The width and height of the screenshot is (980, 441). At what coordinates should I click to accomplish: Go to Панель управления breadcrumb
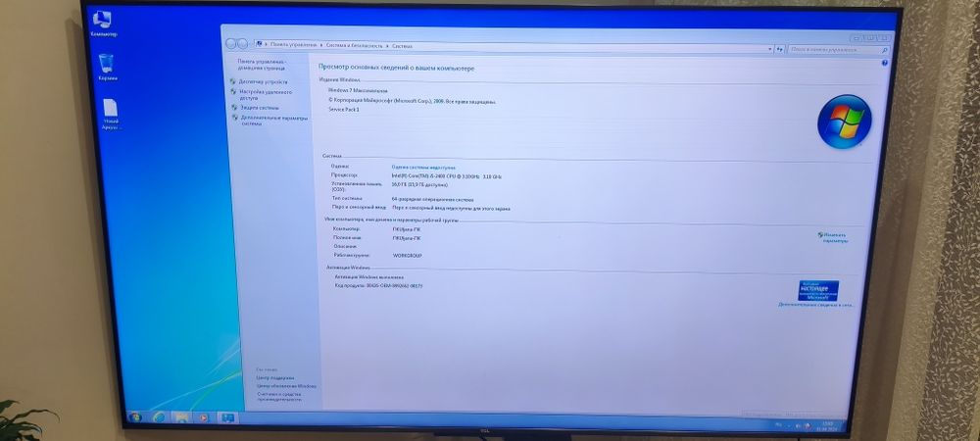[x=293, y=45]
